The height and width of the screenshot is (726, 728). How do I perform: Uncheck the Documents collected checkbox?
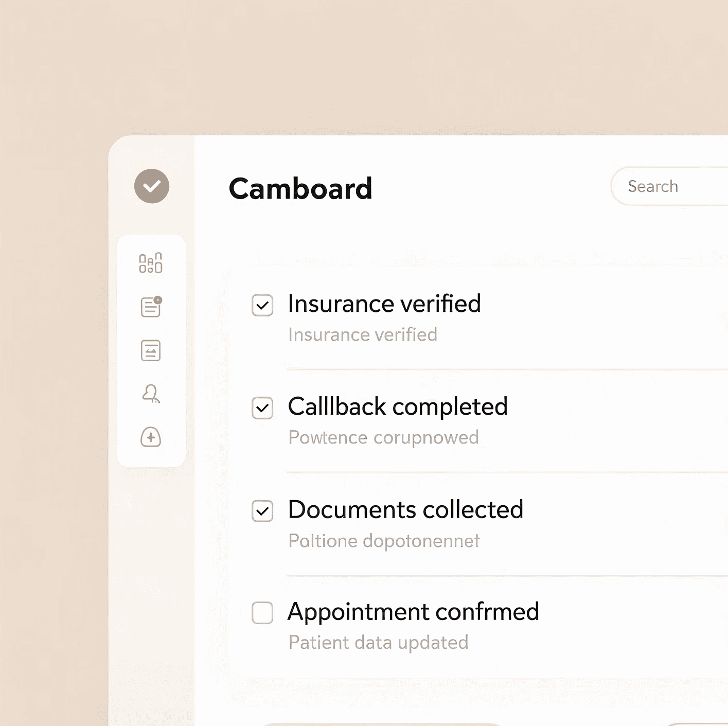262,511
